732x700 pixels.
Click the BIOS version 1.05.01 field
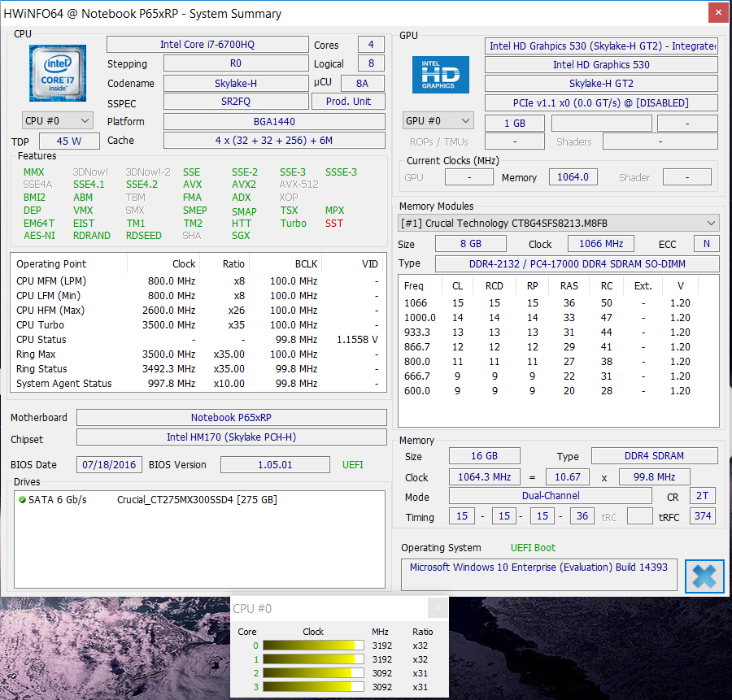click(275, 465)
